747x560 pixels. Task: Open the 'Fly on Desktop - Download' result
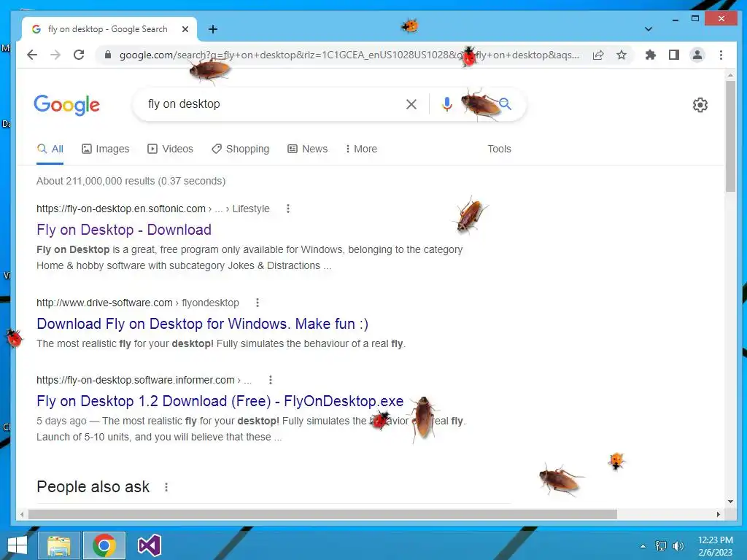pyautogui.click(x=124, y=230)
